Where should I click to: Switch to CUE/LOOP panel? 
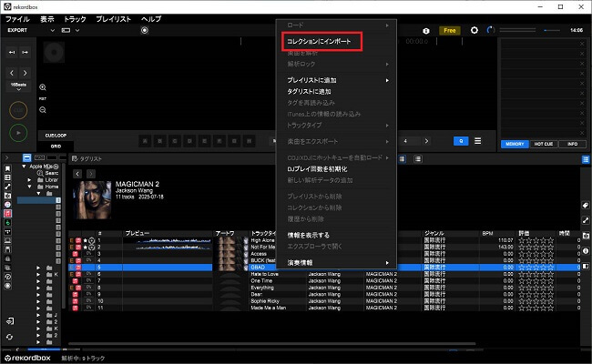pyautogui.click(x=56, y=136)
